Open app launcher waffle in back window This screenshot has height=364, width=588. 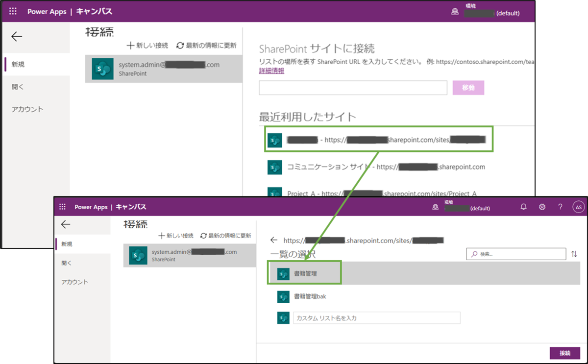click(x=13, y=11)
